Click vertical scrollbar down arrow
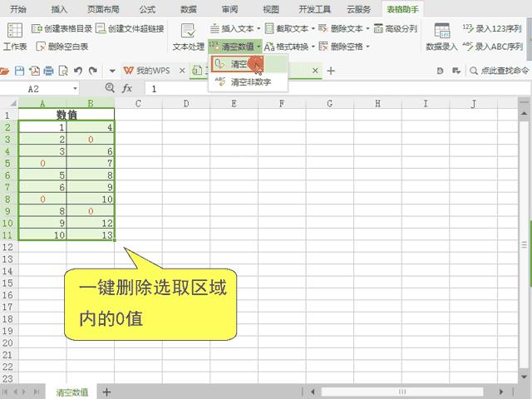This screenshot has height=399, width=532. click(x=524, y=377)
